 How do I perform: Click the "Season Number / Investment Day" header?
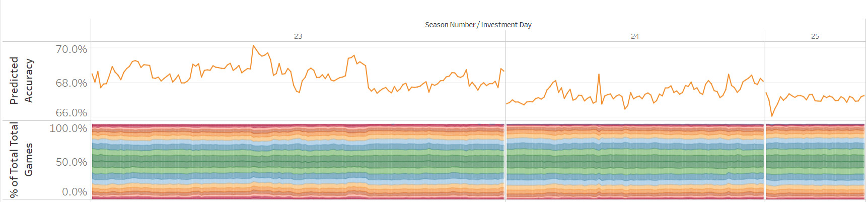478,25
